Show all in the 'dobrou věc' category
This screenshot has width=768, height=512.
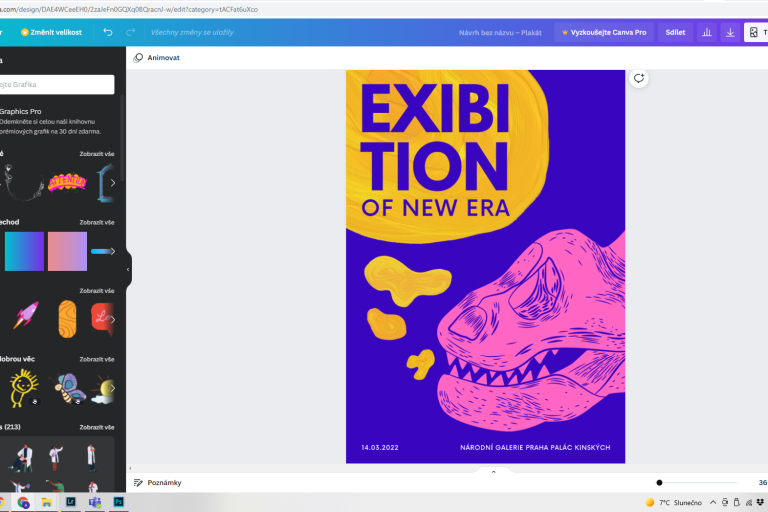pyautogui.click(x=97, y=360)
